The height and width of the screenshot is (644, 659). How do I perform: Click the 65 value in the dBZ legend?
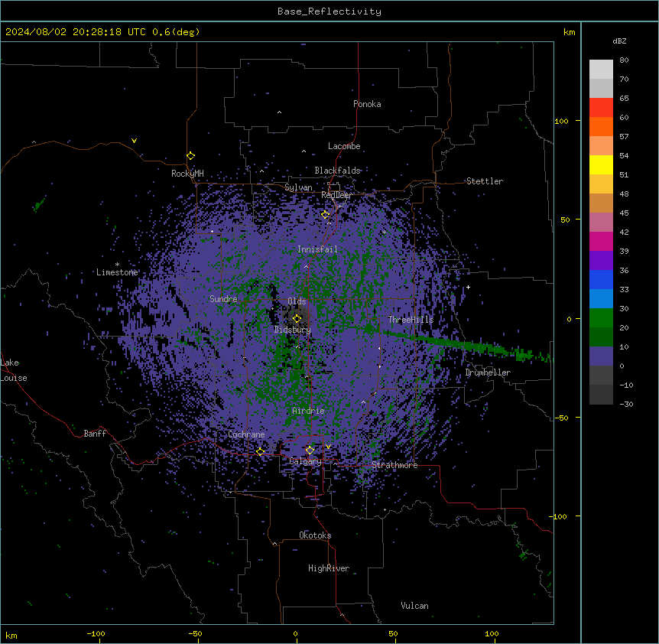click(x=624, y=99)
